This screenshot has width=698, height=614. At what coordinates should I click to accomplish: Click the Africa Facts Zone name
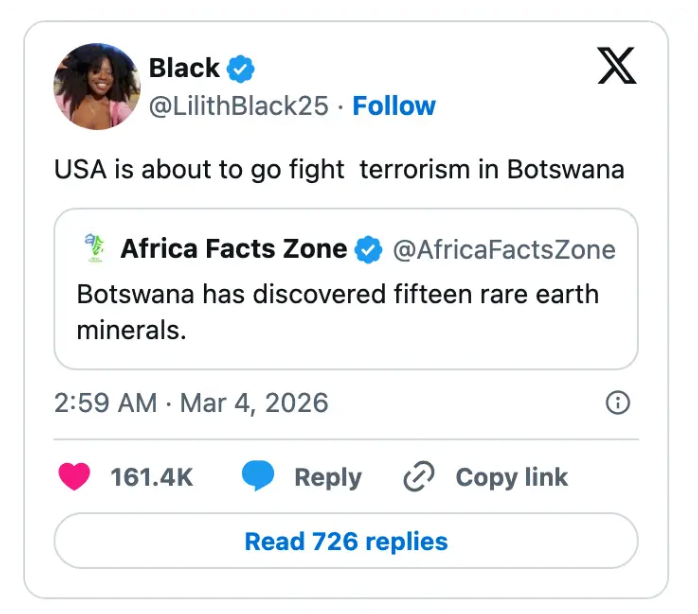point(234,249)
